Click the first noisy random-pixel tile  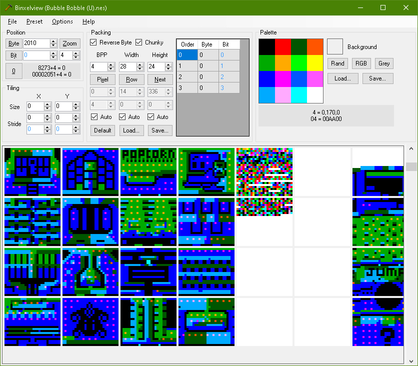(264, 172)
